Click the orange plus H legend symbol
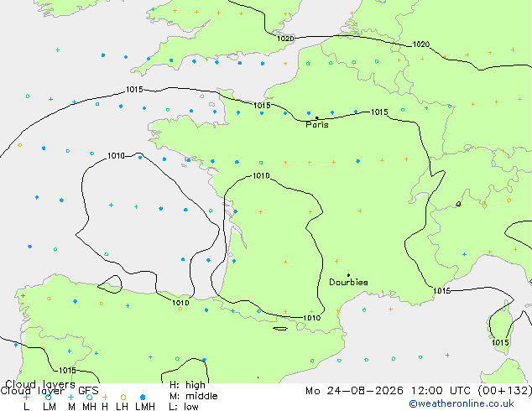Image resolution: width=532 pixels, height=411 pixels. [105, 397]
